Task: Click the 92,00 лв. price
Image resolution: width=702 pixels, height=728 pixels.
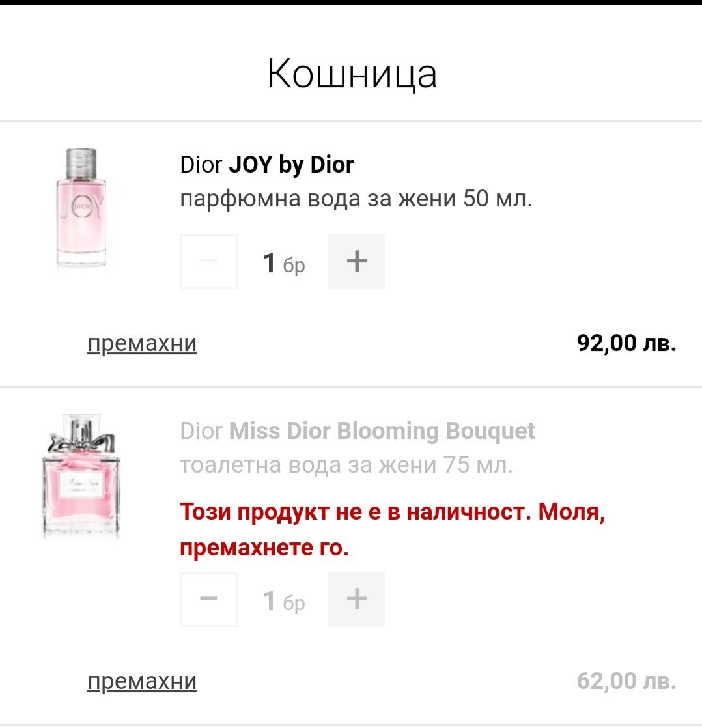Action: (x=626, y=343)
